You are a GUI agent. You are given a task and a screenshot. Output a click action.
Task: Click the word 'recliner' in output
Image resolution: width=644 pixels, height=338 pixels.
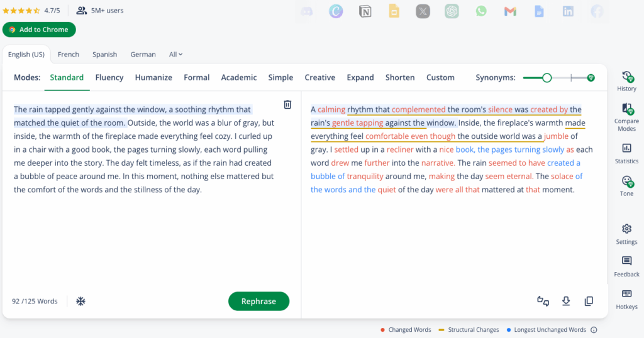[400, 150]
